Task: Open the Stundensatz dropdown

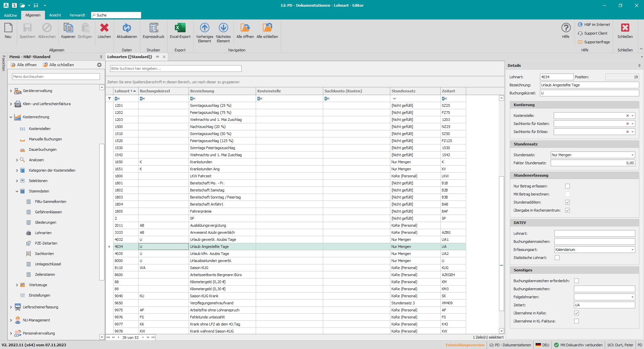Action: point(632,155)
